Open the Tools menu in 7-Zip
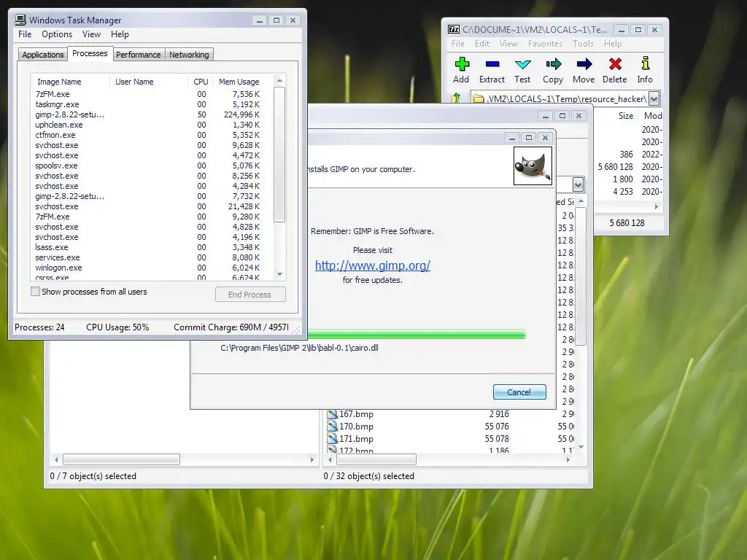Image resolution: width=747 pixels, height=560 pixels. click(583, 43)
